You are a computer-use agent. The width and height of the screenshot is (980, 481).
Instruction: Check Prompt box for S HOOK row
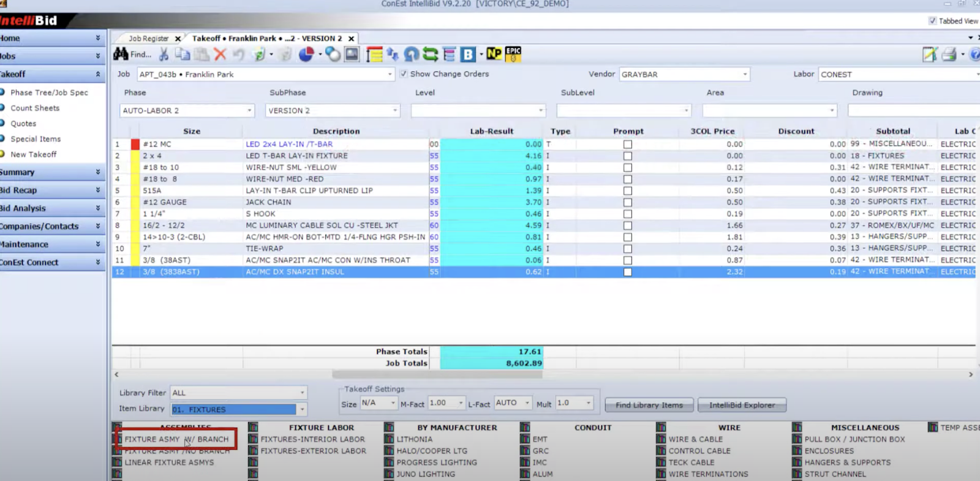[x=628, y=214]
